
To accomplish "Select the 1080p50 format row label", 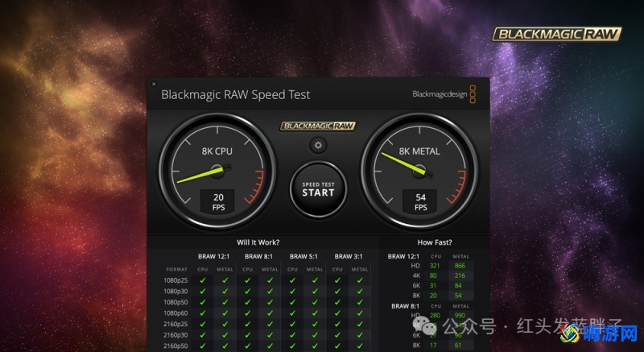I will [x=175, y=302].
